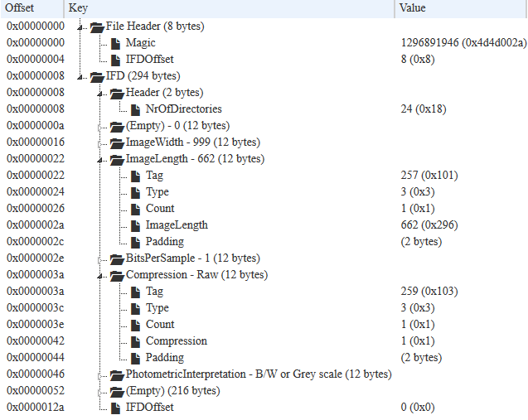Click the Magic field file icon
The image size is (528, 420).
pos(115,43)
